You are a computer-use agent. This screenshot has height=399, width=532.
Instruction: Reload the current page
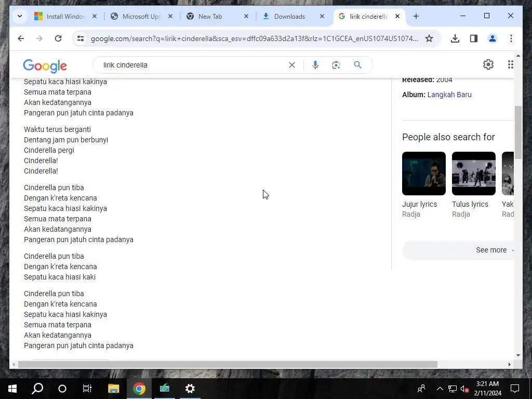click(x=58, y=38)
